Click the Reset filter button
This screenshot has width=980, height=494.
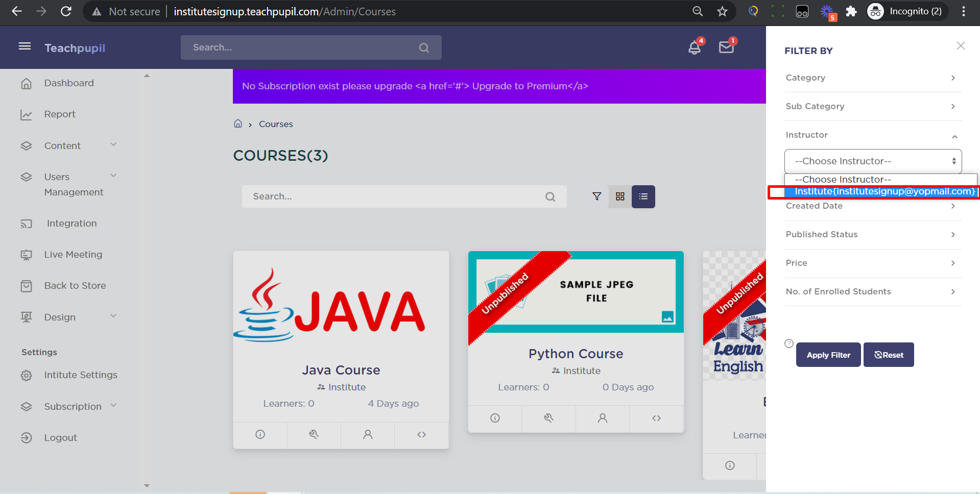point(888,355)
